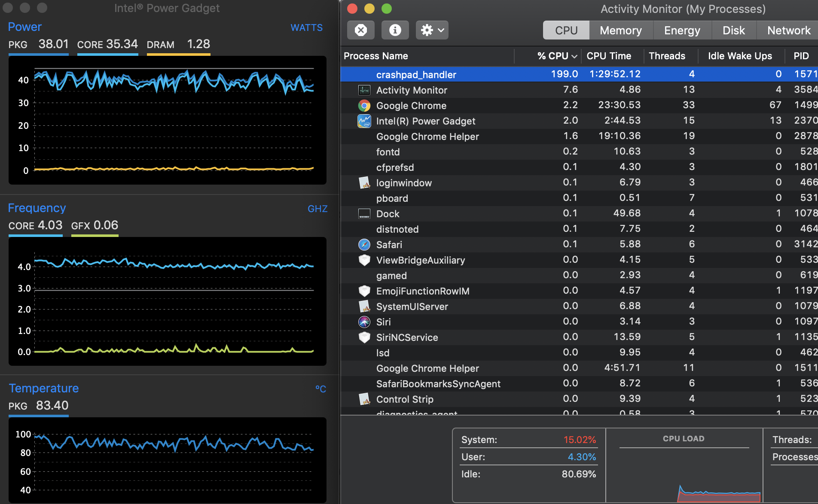Image resolution: width=818 pixels, height=504 pixels.
Task: Click the Intel Power Gadget process icon
Action: tap(364, 121)
